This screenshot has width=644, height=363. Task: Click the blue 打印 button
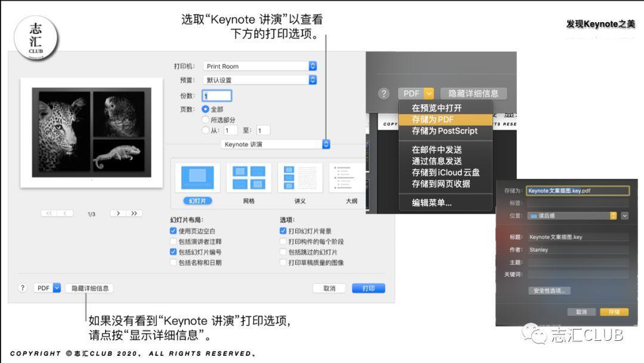point(369,288)
